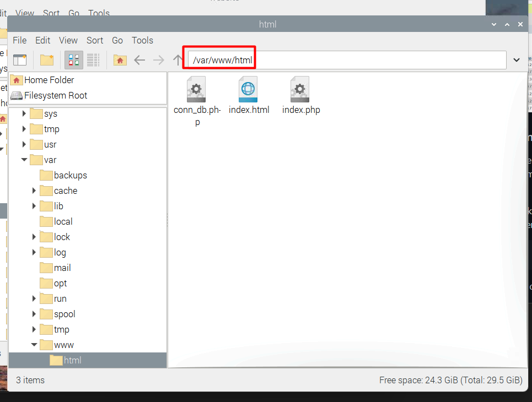
Task: Expand the top-level tmp folder in tree
Action: pyautogui.click(x=24, y=129)
